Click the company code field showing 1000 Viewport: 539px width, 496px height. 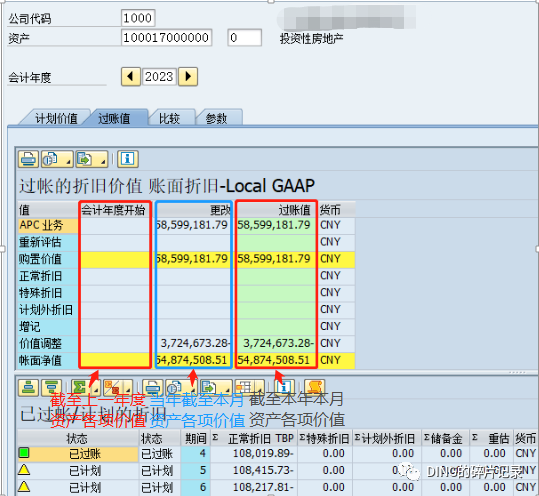click(138, 18)
